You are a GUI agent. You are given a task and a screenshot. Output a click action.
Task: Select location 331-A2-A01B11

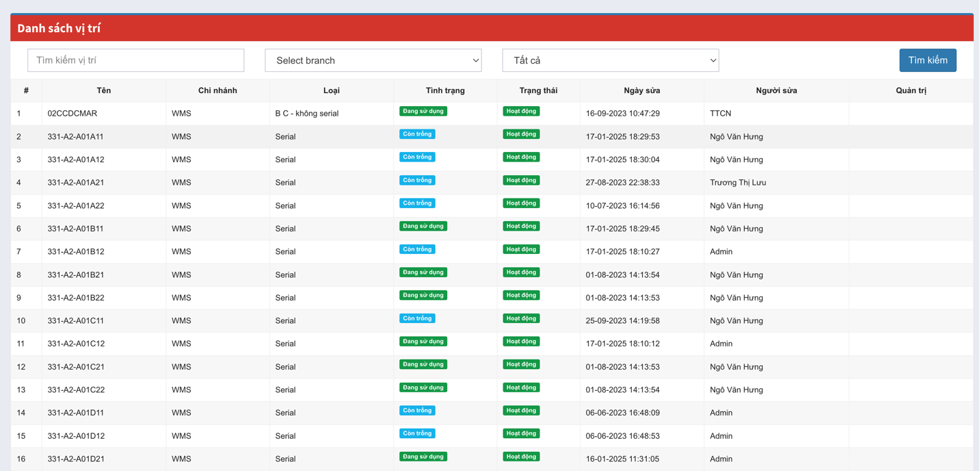[x=76, y=229]
